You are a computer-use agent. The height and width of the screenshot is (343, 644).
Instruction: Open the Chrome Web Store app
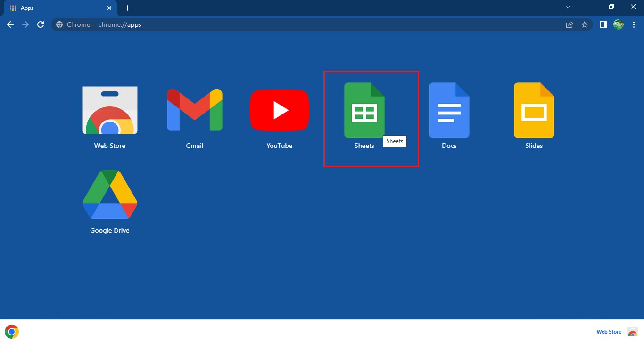tap(109, 110)
